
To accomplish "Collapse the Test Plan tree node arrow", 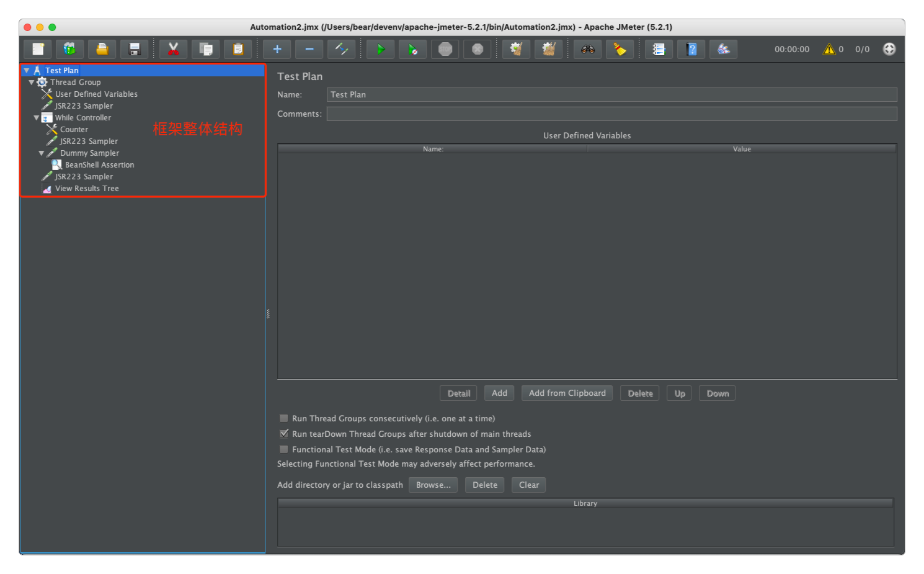I will pyautogui.click(x=27, y=71).
